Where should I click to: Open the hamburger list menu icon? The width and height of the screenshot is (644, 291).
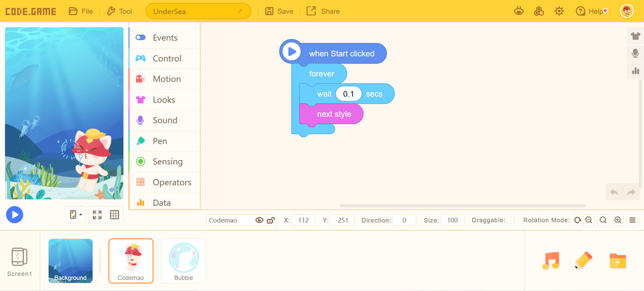tap(632, 220)
